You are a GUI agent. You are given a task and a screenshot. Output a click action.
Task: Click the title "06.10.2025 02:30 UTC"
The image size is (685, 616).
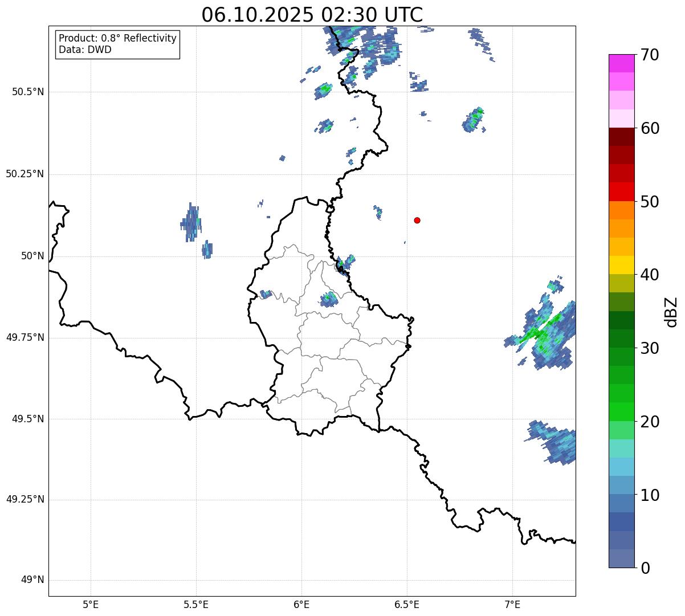pos(312,14)
